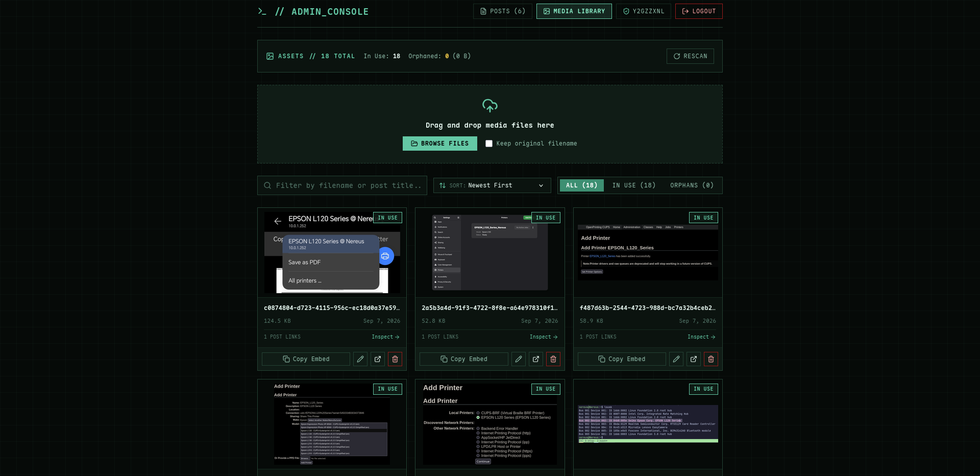980x476 pixels.
Task: Copy embed for asset 2a5b3a4d
Action: pos(463,359)
